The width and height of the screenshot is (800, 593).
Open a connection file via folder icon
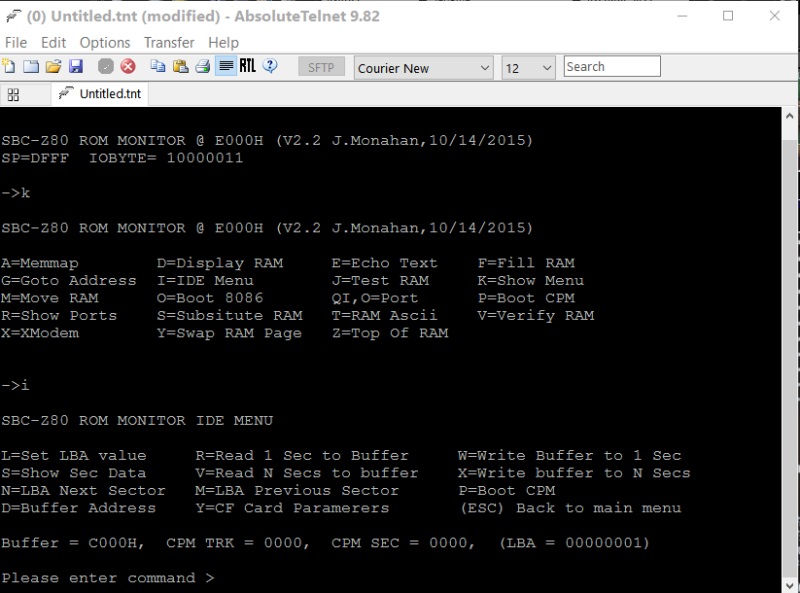(x=54, y=66)
